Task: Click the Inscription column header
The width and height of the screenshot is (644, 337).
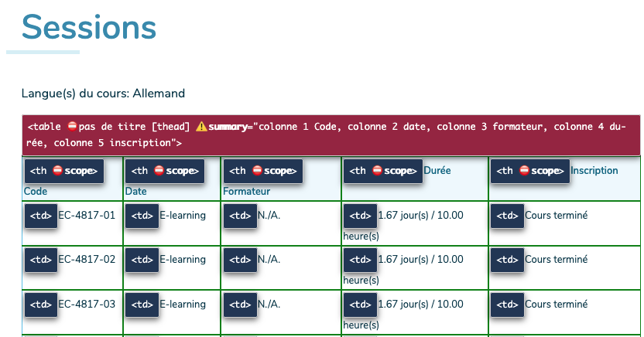Action: point(594,171)
